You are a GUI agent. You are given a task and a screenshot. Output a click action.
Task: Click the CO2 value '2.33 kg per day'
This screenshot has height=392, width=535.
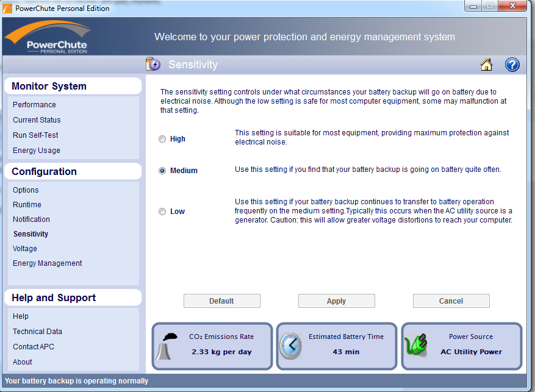pos(222,352)
